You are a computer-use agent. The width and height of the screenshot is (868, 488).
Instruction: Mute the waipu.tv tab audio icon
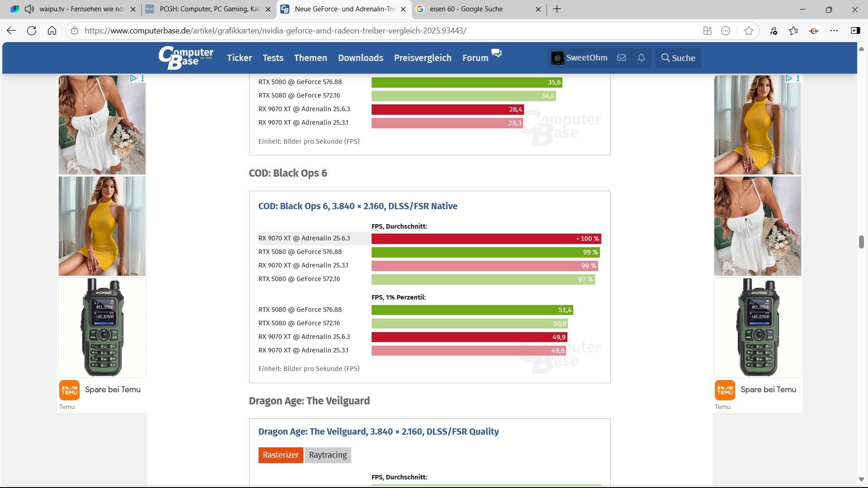29,9
